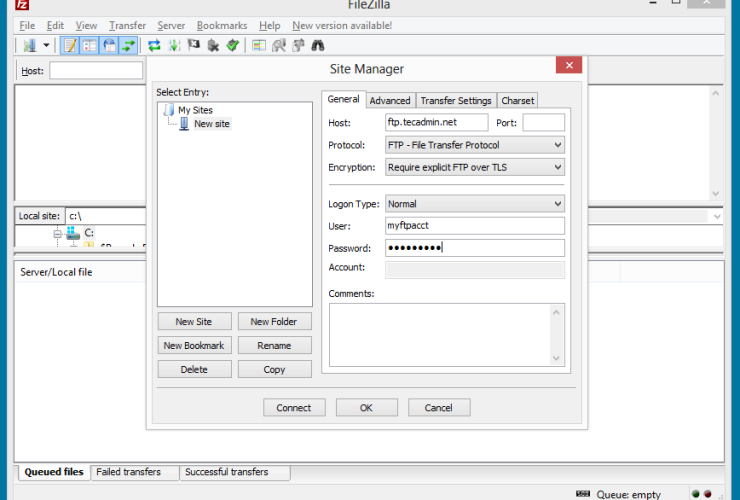Click the New Folder button

pos(274,321)
